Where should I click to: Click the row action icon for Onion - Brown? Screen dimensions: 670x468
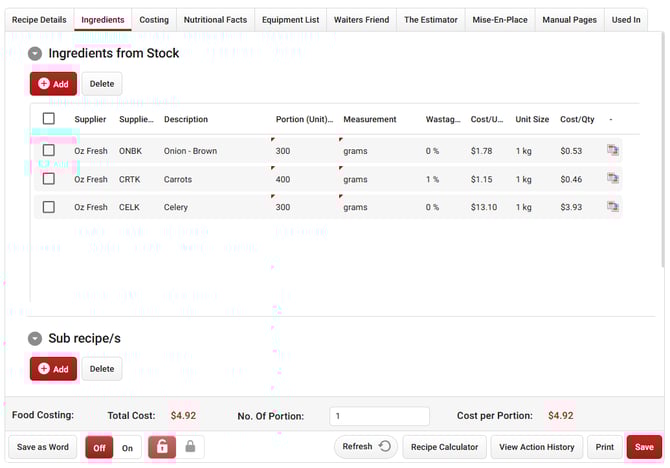[x=613, y=151]
